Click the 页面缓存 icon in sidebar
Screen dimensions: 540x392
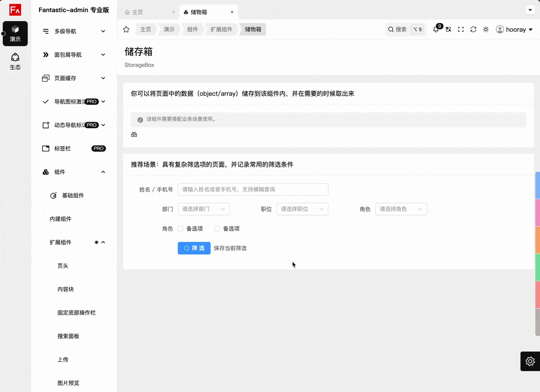click(46, 78)
